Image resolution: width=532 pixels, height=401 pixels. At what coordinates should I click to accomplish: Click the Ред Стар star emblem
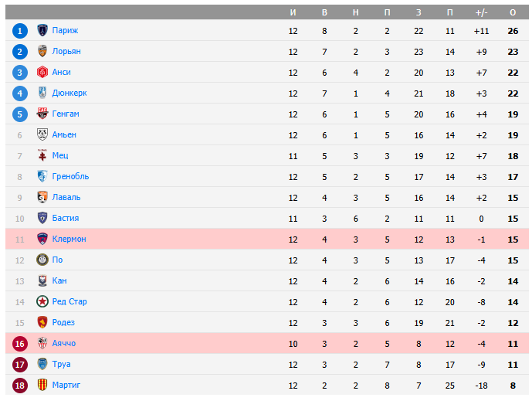click(x=42, y=301)
